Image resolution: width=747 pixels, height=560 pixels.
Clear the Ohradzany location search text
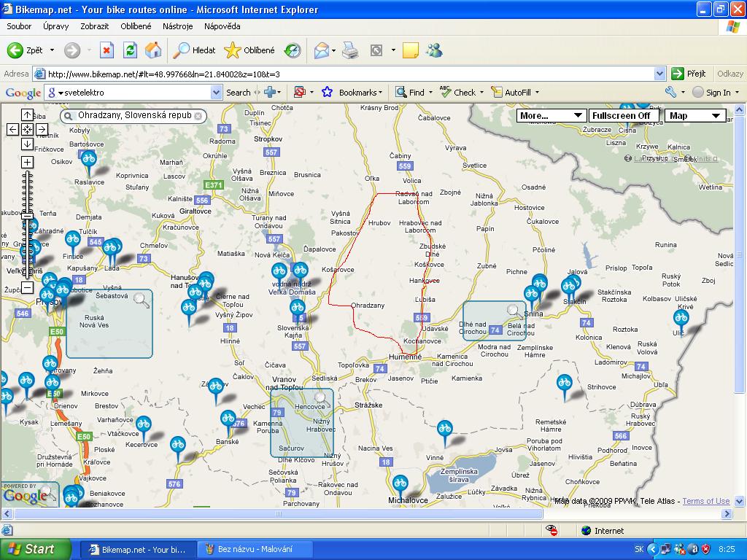198,115
